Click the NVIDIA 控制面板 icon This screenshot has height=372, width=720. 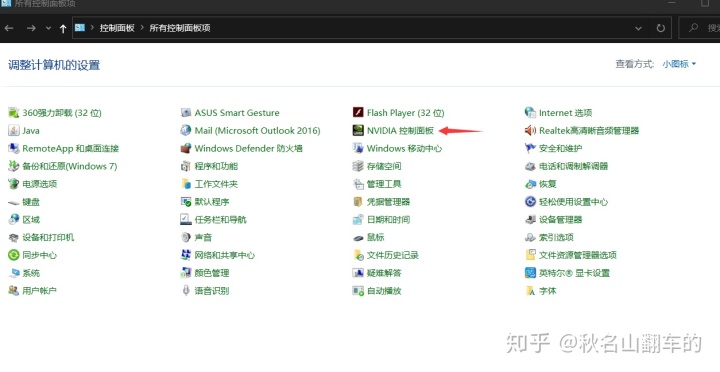(x=358, y=130)
